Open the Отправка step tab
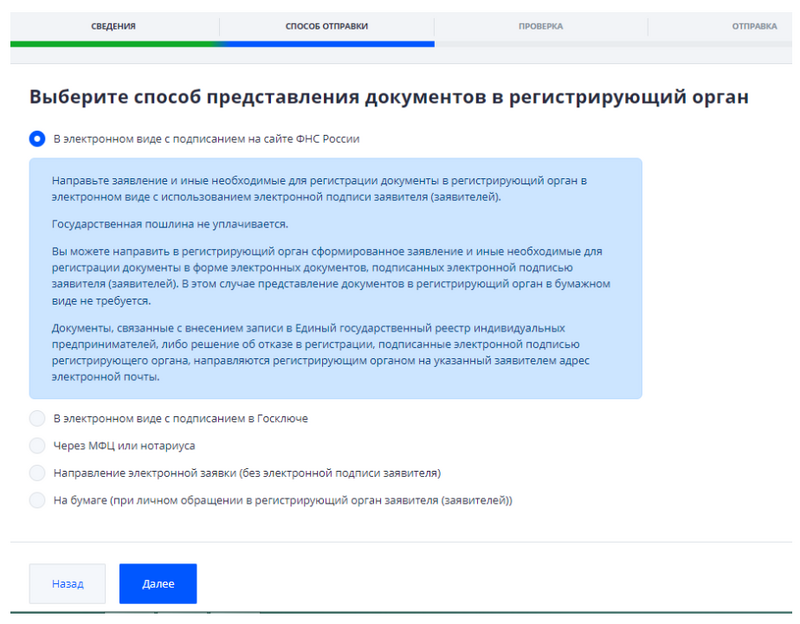This screenshot has width=800, height=624. (754, 26)
